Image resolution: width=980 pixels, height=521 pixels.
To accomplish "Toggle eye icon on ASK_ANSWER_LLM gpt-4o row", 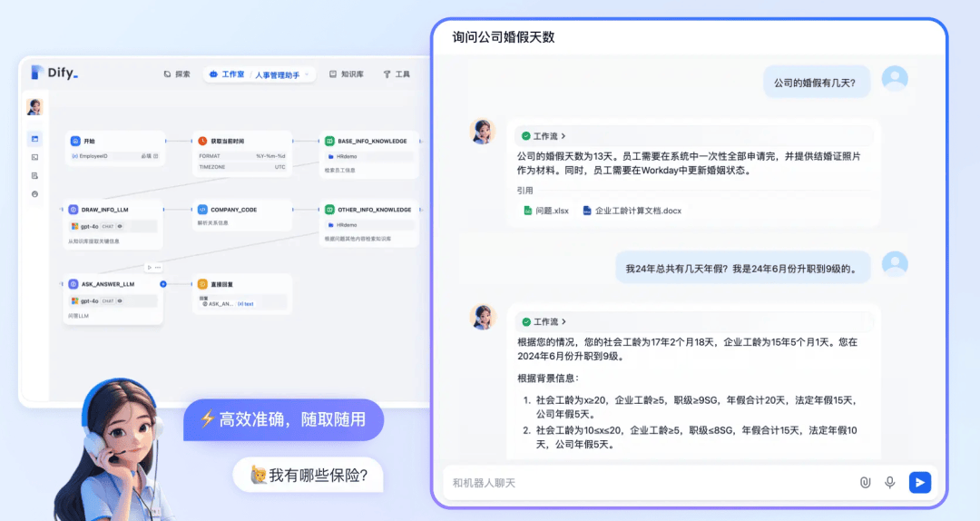I will 120,300.
